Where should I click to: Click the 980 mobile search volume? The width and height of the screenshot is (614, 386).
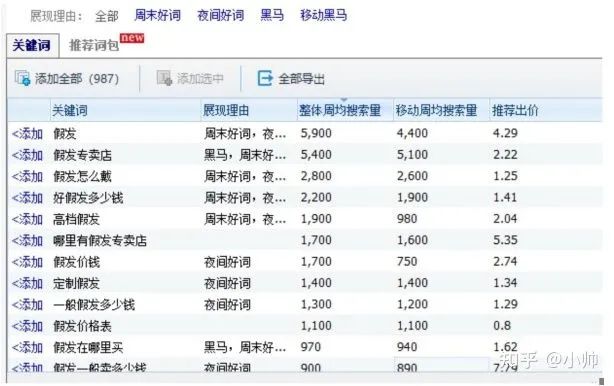point(407,219)
